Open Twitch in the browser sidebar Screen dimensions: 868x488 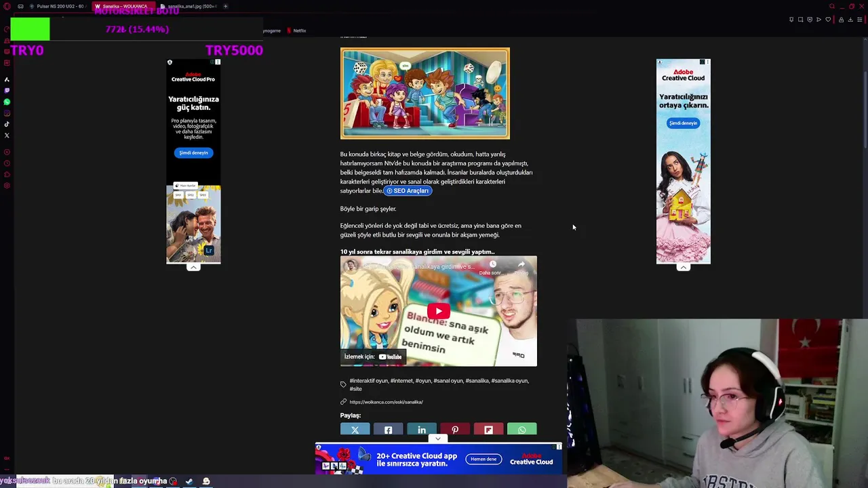(x=7, y=90)
